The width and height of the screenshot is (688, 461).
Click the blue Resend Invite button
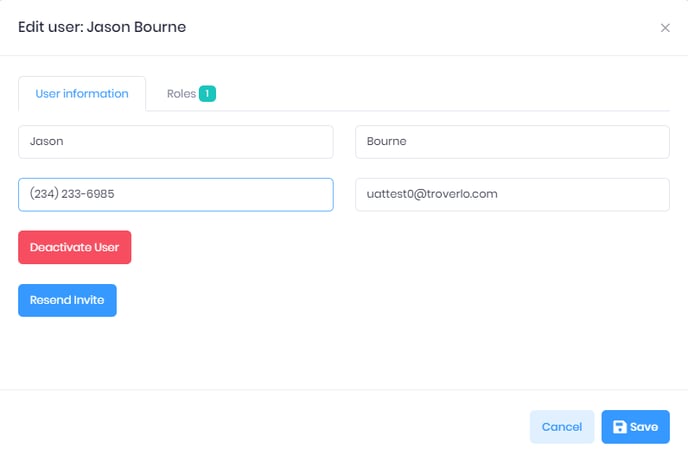click(67, 300)
